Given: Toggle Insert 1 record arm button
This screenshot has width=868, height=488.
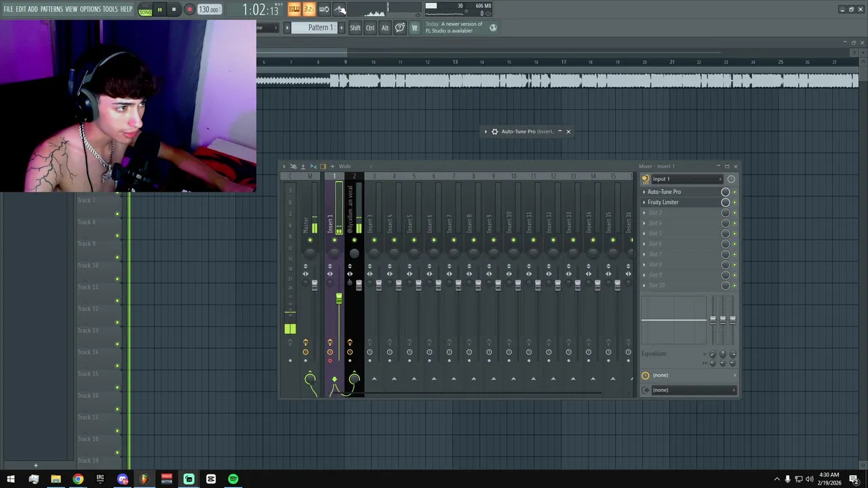Looking at the screenshot, I should 330,361.
